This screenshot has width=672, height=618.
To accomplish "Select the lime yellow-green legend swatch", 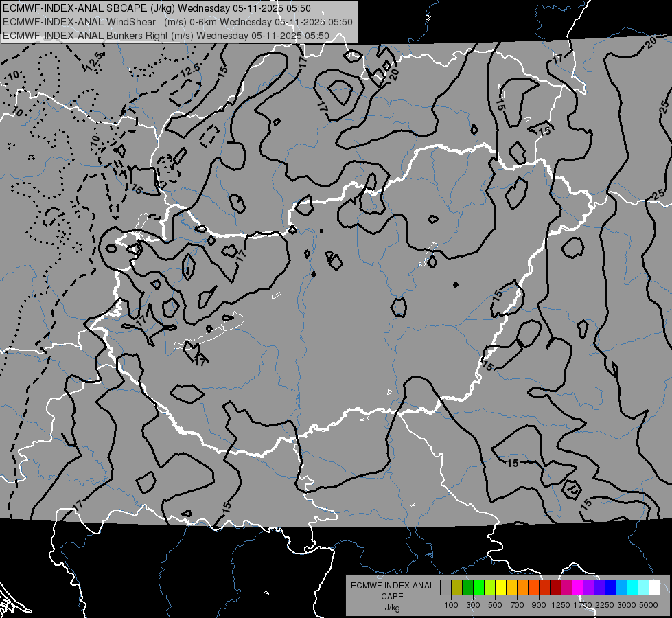I will pyautogui.click(x=489, y=588).
